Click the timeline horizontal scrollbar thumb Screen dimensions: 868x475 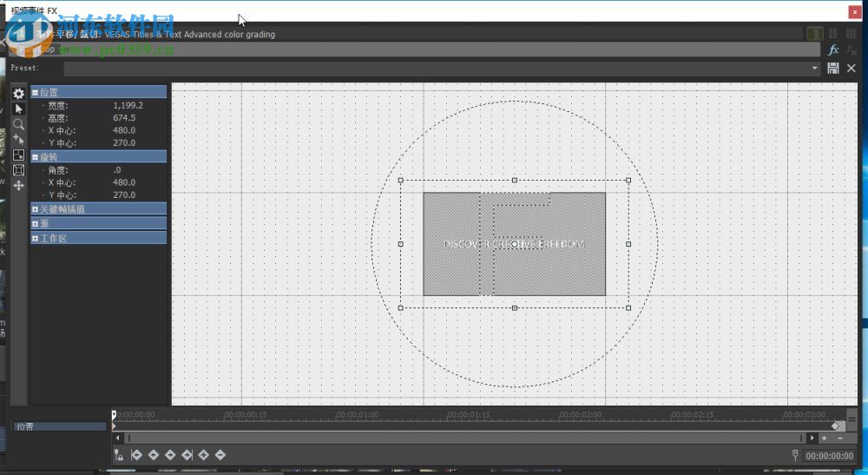point(465,438)
